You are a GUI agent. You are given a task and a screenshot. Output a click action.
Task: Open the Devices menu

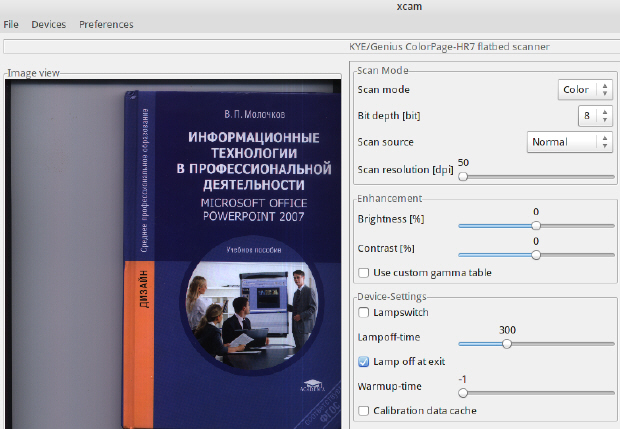point(49,25)
